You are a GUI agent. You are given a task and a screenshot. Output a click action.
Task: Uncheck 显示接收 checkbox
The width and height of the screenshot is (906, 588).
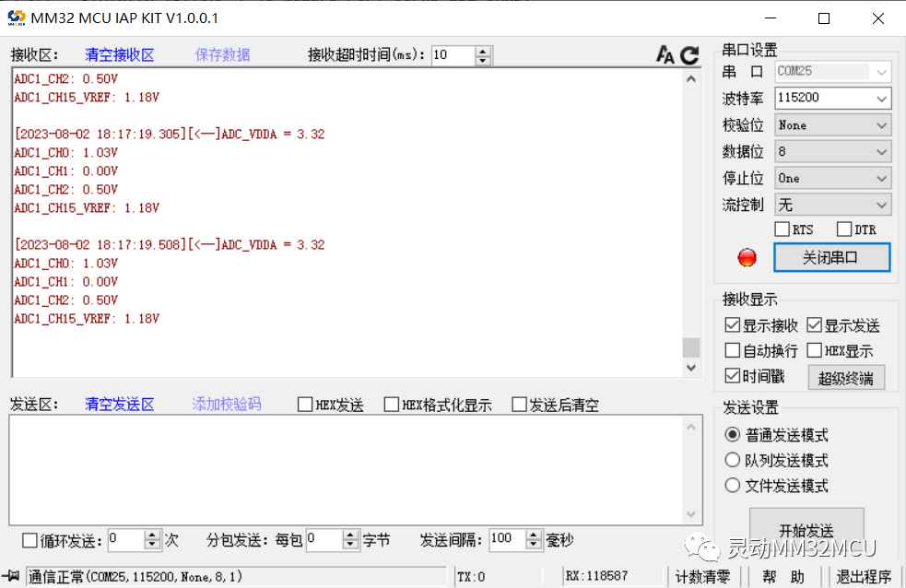click(x=732, y=325)
